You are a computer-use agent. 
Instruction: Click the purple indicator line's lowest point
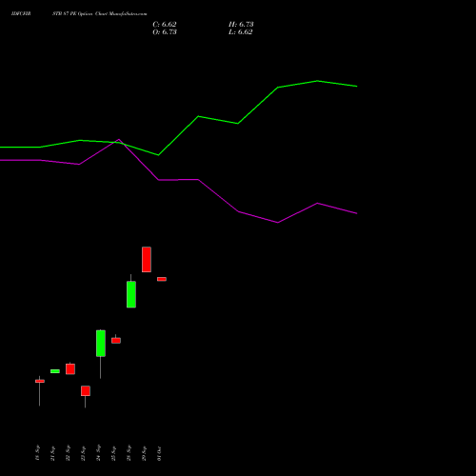[278, 223]
